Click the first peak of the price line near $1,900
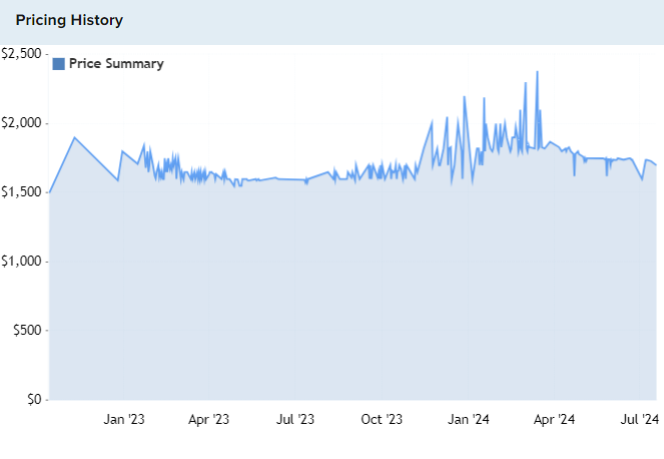Screen dimensions: 664x459 click(75, 137)
